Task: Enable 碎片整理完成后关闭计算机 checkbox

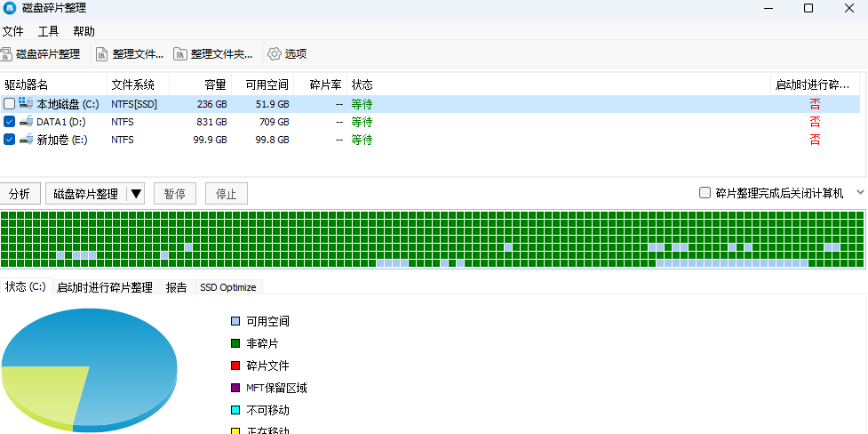Action: pyautogui.click(x=705, y=193)
